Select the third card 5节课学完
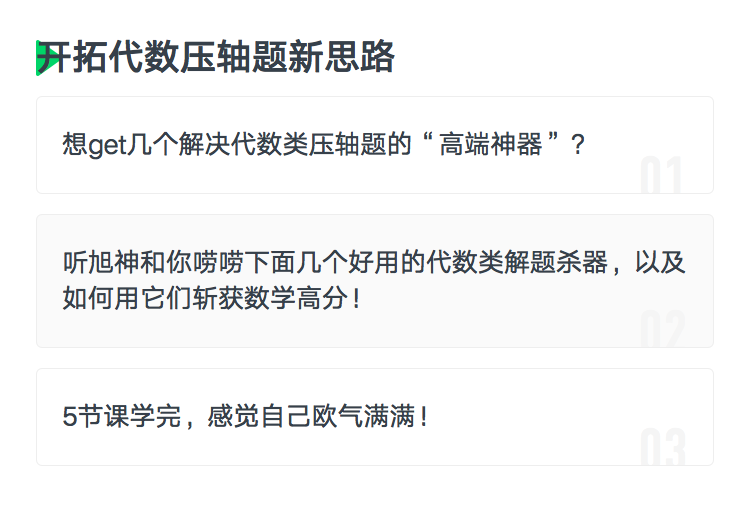Viewport: 750px width, 506px height. tap(375, 417)
